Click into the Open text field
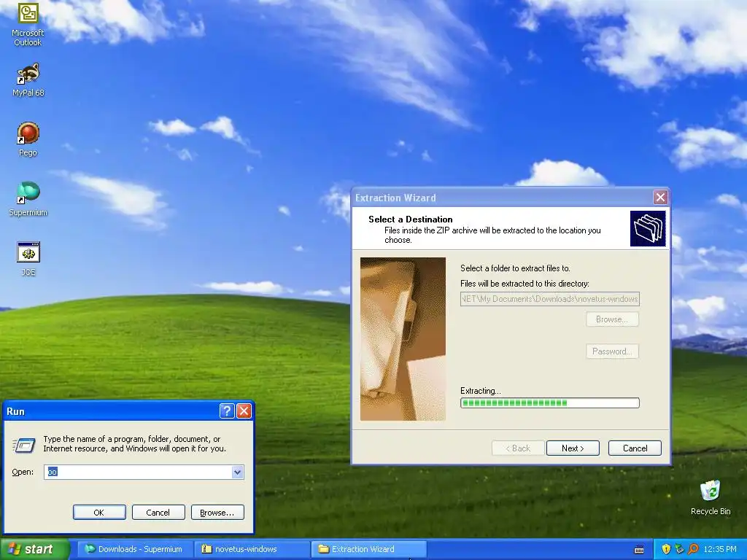Viewport: 747px width, 560px height. pos(138,472)
